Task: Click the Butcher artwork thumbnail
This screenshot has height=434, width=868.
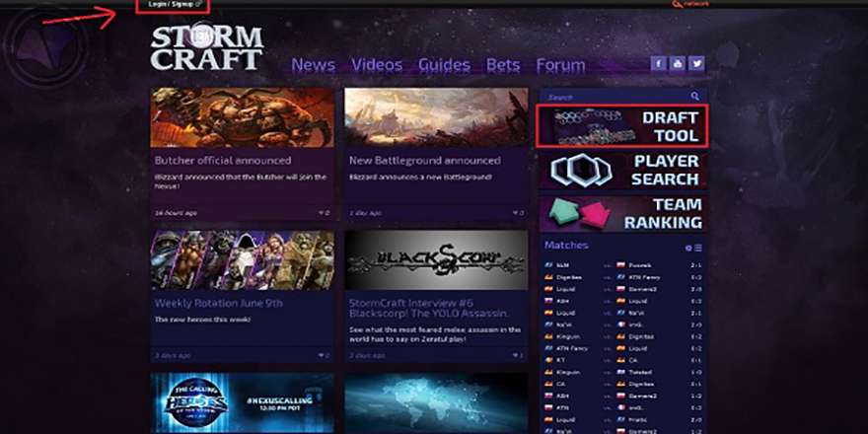Action: coord(243,117)
